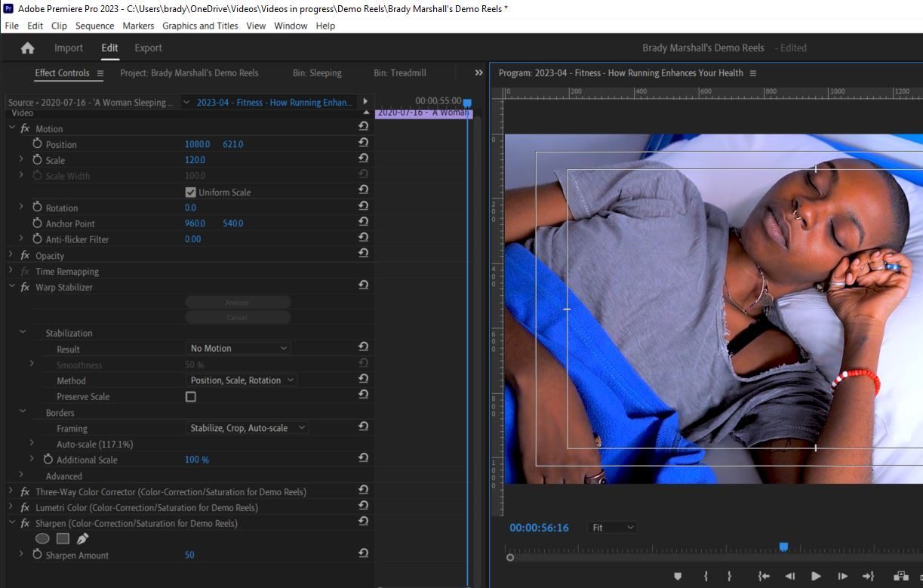
Task: Uncheck the Uniform Scale checkbox
Action: [190, 192]
